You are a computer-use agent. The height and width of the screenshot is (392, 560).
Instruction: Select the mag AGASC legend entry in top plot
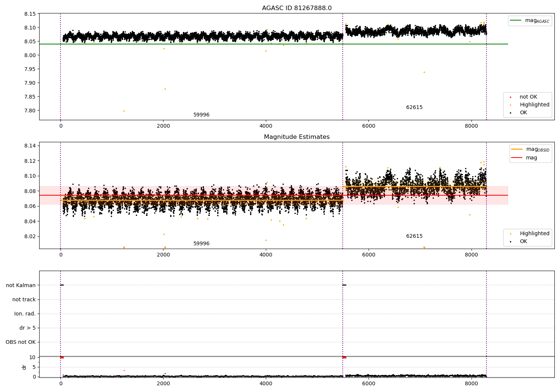(530, 21)
